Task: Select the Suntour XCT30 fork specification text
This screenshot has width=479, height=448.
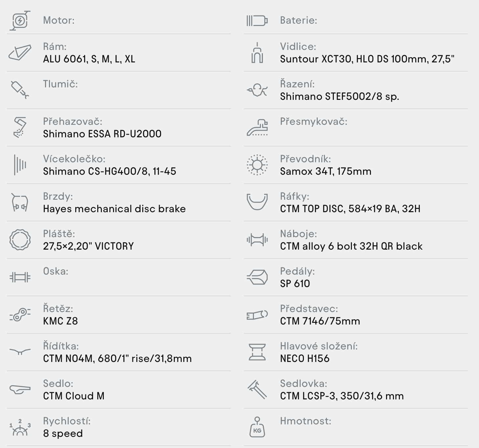Action: (367, 59)
